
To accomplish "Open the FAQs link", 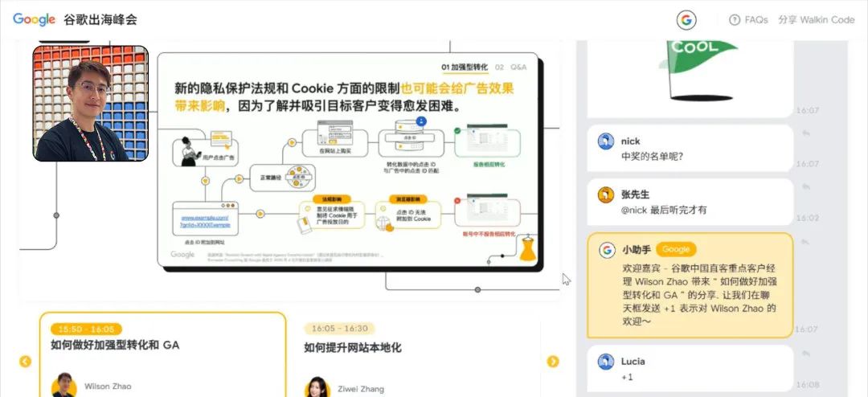I will pyautogui.click(x=755, y=20).
